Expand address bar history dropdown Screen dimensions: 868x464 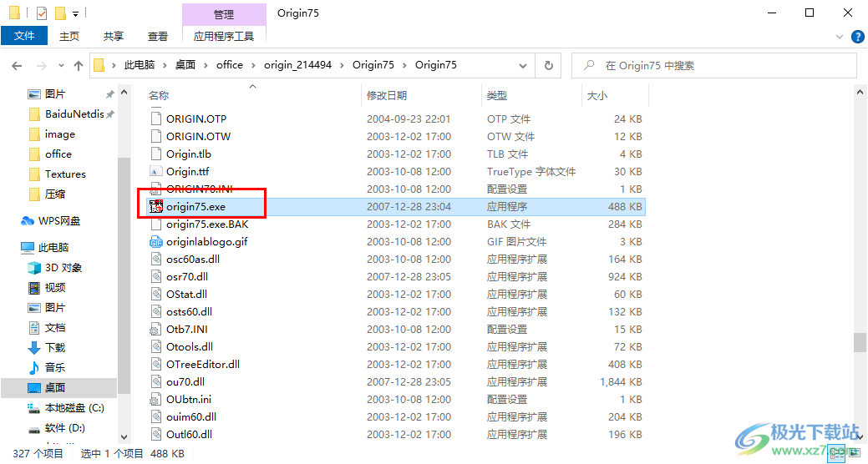[x=523, y=66]
